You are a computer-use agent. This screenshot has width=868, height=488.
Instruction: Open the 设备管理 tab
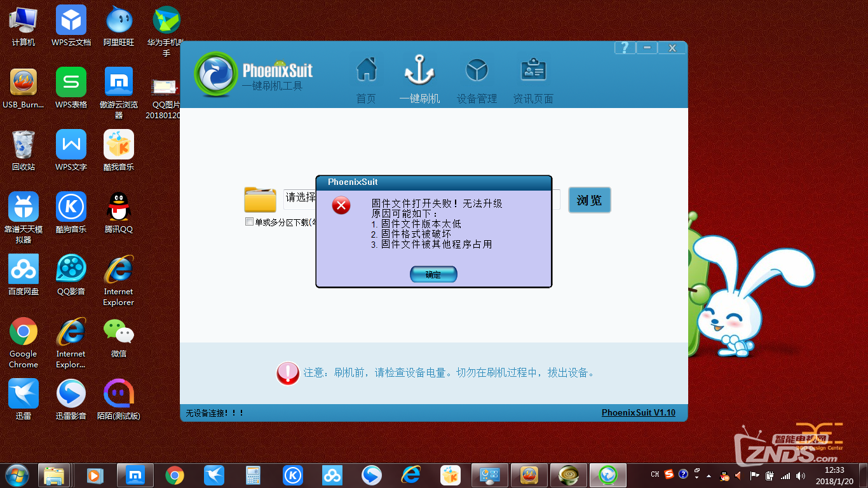[476, 80]
